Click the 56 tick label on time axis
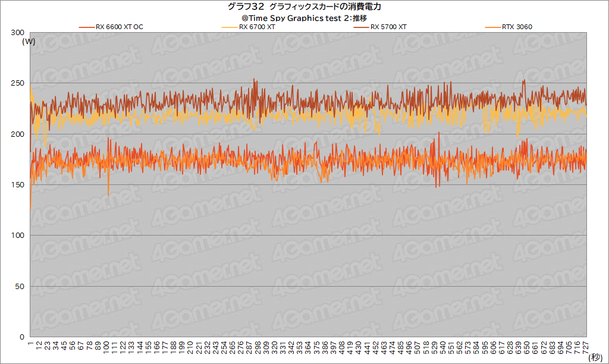609x364 pixels. tap(72, 346)
